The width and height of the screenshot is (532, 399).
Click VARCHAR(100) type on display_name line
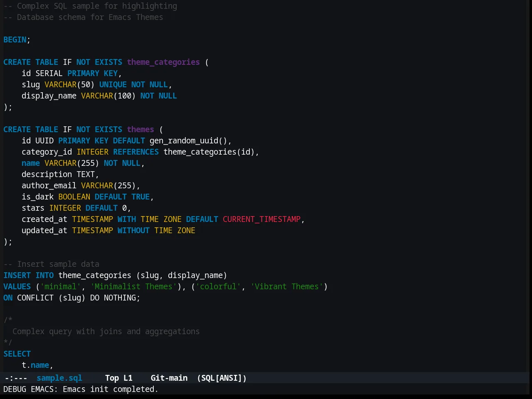108,96
